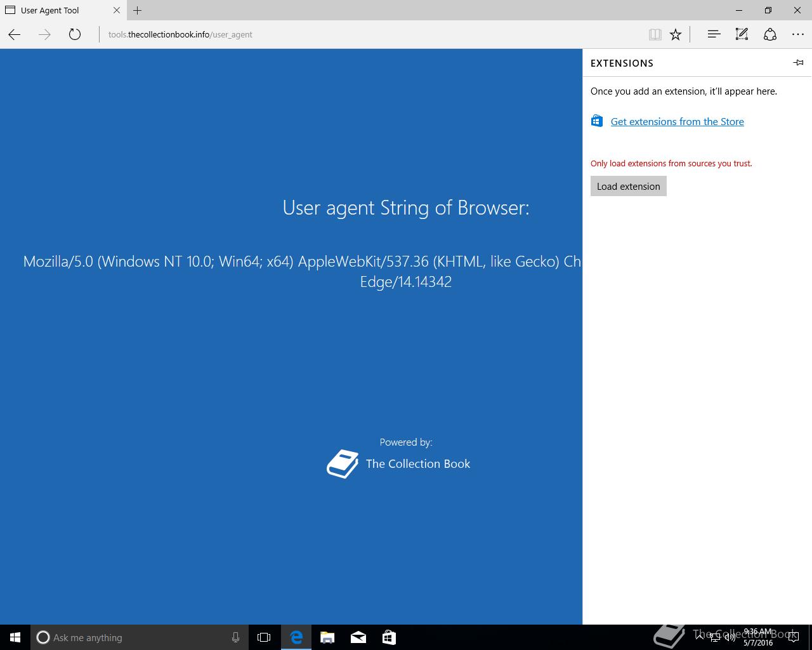Click the Edge/14.14342 text

tap(406, 281)
